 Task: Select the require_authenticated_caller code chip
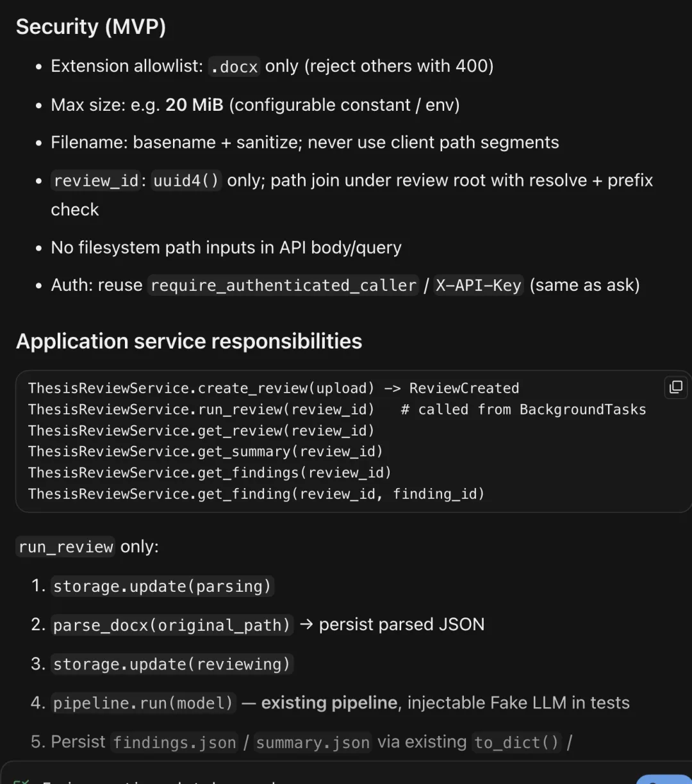click(x=284, y=285)
